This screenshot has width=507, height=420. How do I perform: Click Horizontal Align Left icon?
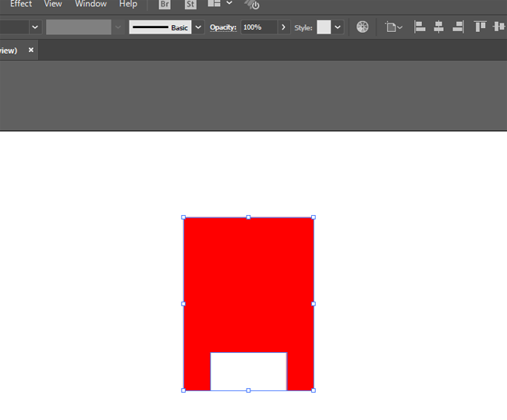click(420, 26)
